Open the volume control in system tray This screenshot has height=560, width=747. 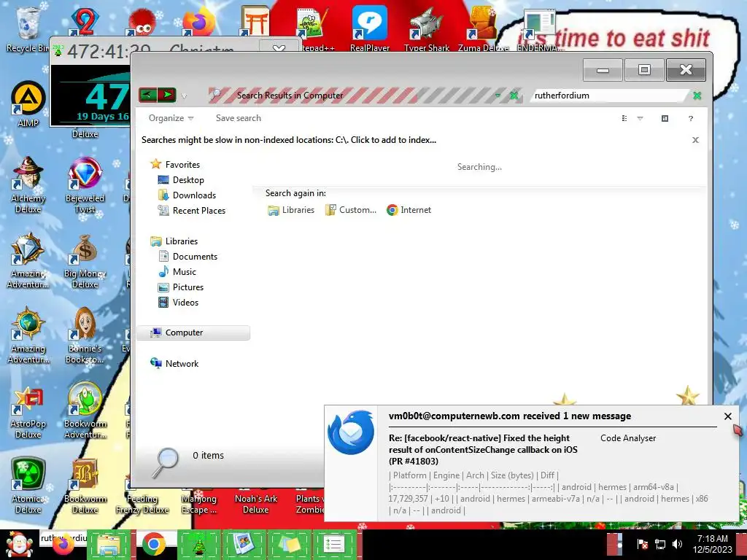[677, 544]
